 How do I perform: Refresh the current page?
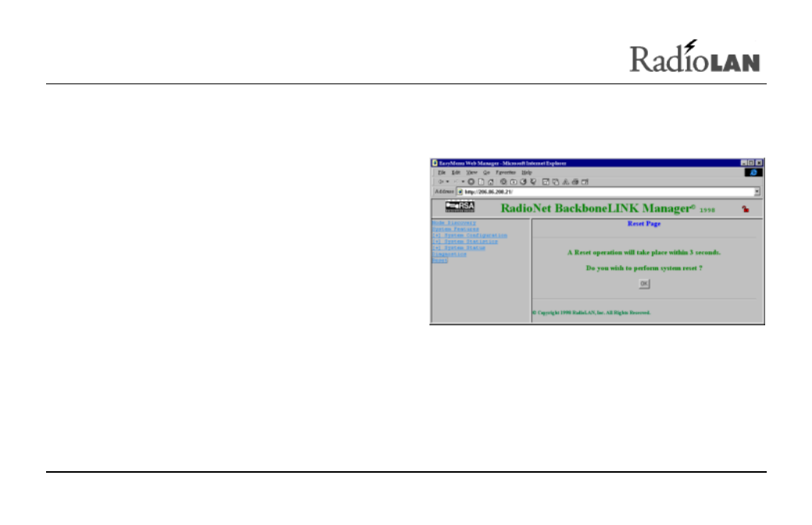click(481, 182)
